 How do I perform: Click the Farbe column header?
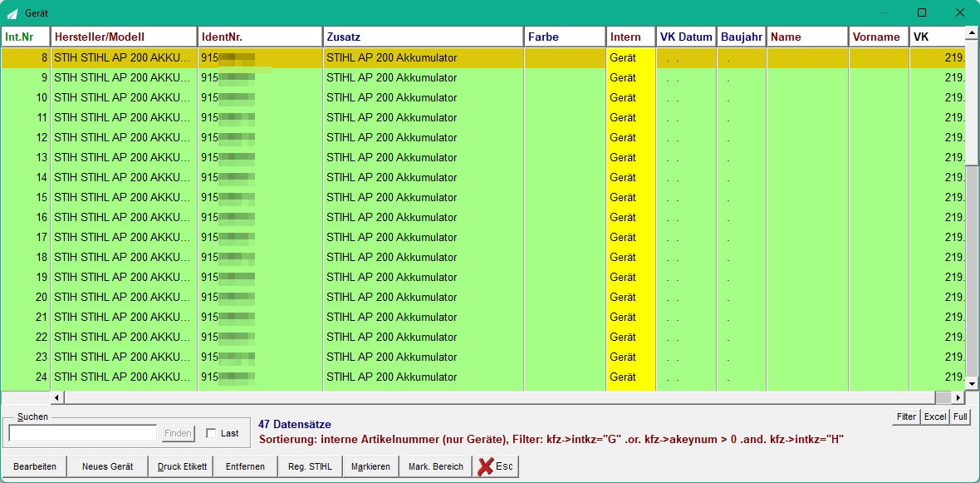click(x=565, y=37)
